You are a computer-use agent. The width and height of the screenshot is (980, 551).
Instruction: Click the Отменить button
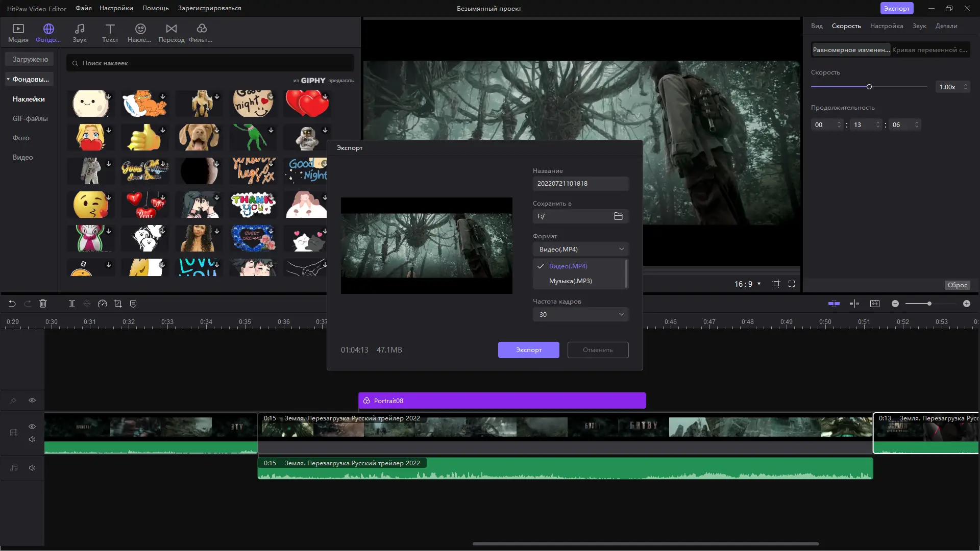coord(598,350)
